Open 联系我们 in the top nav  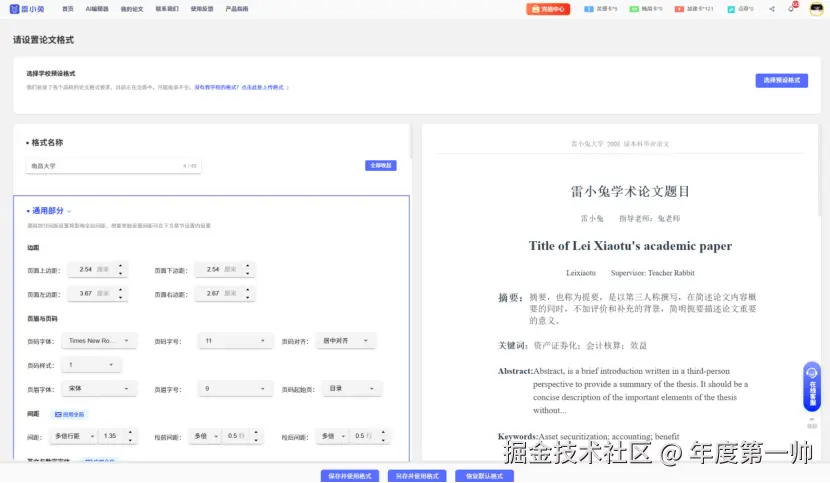167,9
